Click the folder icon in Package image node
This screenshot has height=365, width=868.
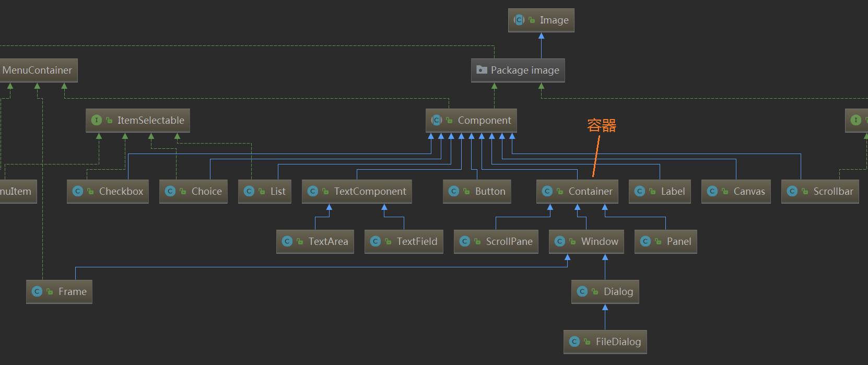[482, 70]
